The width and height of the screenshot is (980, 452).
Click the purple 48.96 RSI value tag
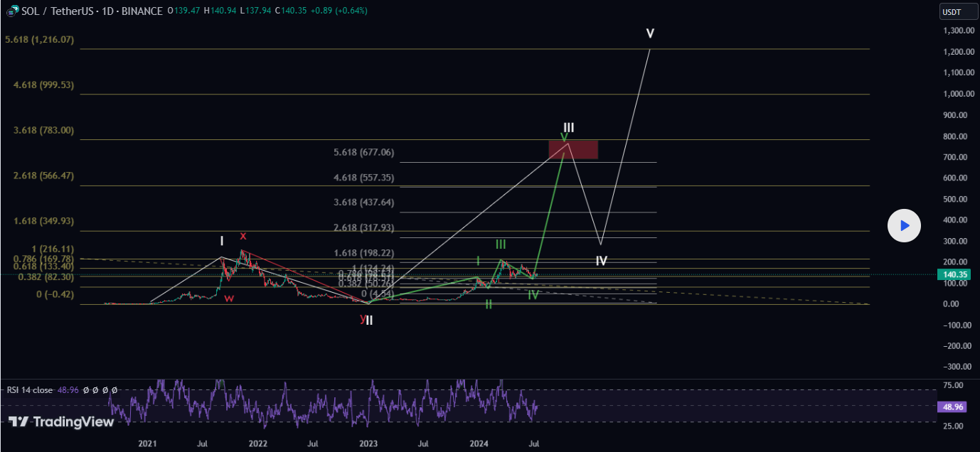pyautogui.click(x=951, y=407)
